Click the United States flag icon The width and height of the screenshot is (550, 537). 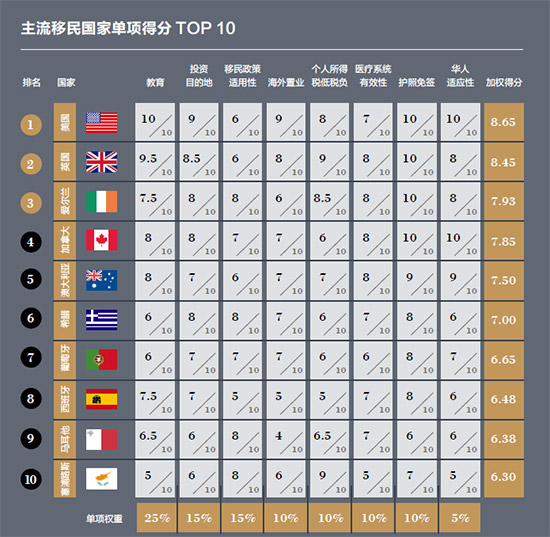[x=102, y=122]
